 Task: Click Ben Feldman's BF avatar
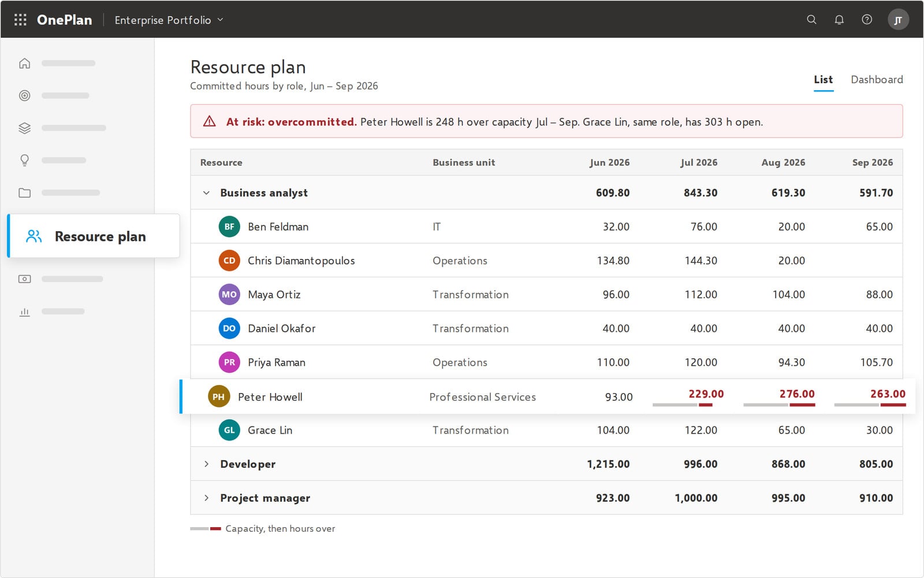229,227
